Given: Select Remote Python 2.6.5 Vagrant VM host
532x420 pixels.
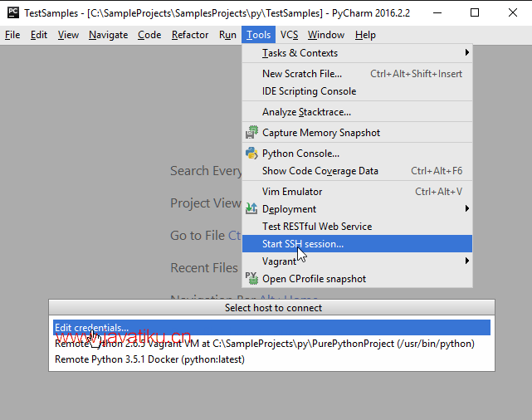Looking at the screenshot, I should [x=271, y=344].
